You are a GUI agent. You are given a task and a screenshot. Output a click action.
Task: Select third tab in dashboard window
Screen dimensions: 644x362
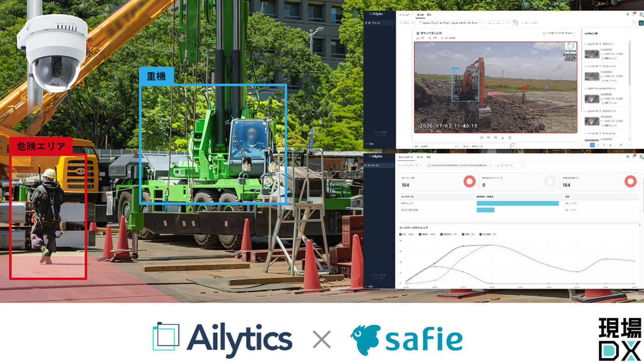click(x=428, y=157)
